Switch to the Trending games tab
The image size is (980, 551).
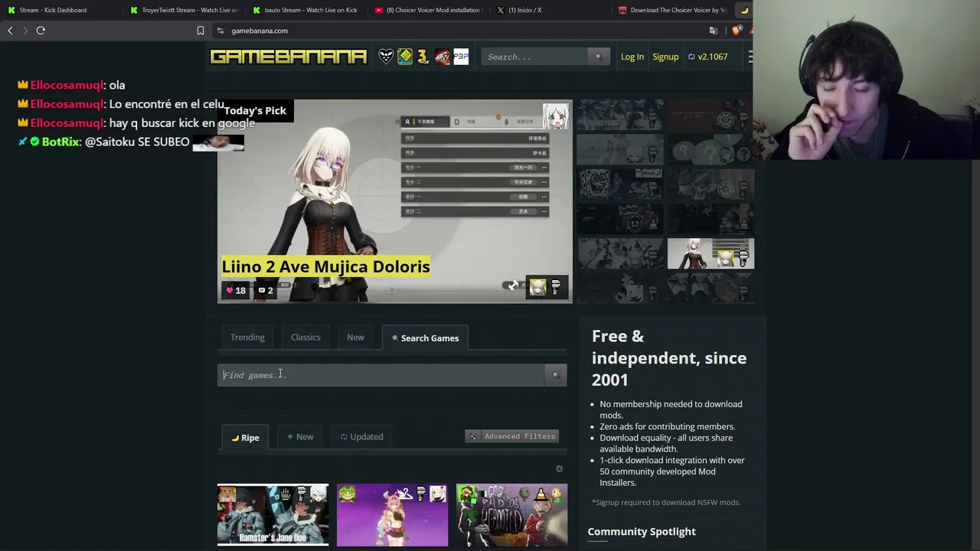point(247,337)
